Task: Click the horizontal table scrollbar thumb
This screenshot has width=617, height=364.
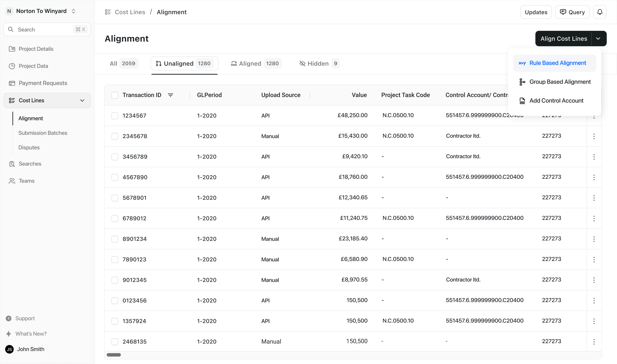Action: pyautogui.click(x=114, y=355)
